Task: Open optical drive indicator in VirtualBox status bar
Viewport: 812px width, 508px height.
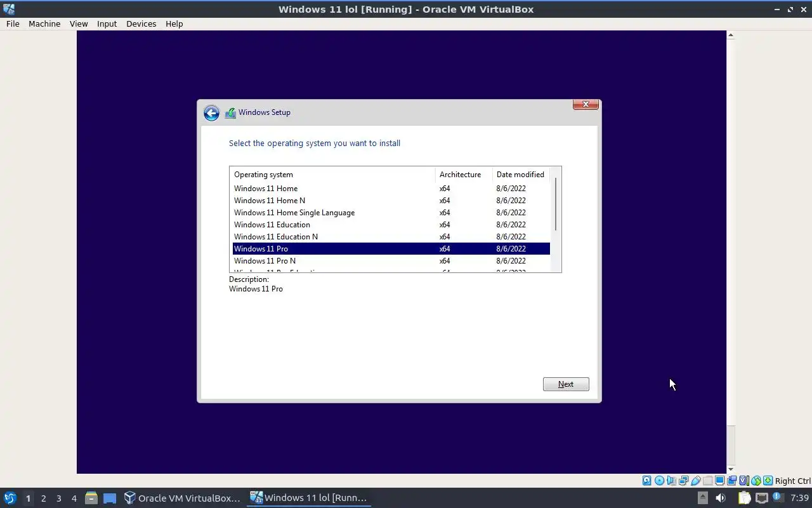Action: click(659, 481)
